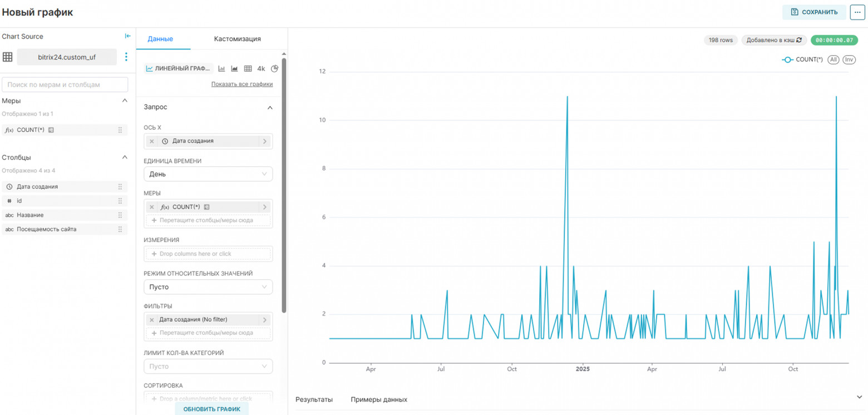Toggle COUNT(*) series in chart legend
The height and width of the screenshot is (415, 868).
[802, 60]
